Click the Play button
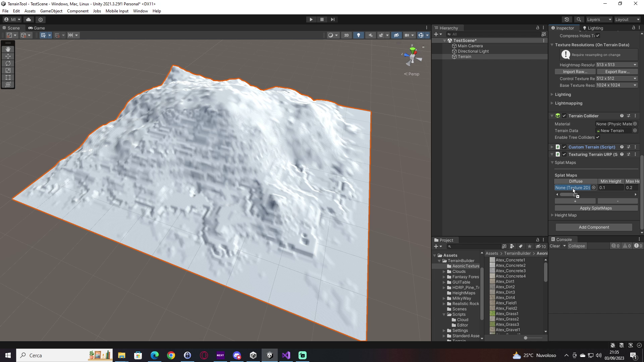Image resolution: width=644 pixels, height=362 pixels. click(311, 19)
